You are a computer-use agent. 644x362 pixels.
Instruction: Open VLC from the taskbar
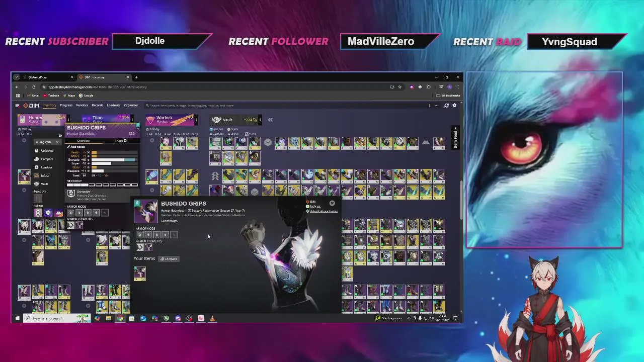click(212, 318)
